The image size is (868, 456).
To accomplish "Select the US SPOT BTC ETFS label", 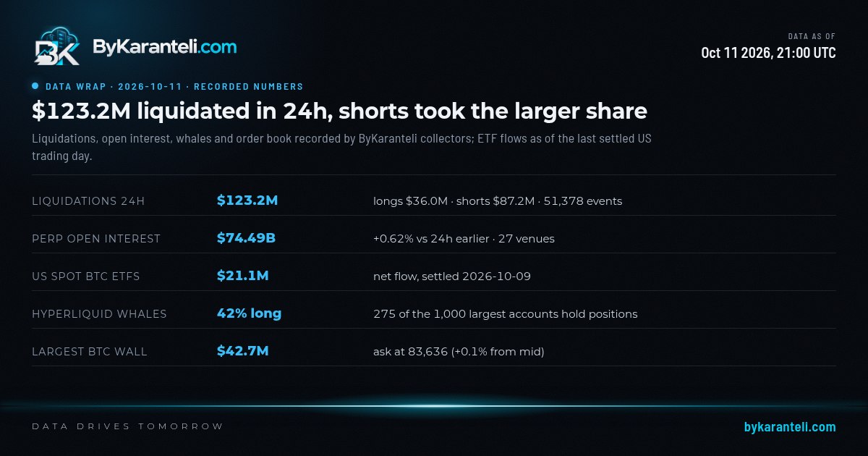I will point(86,276).
